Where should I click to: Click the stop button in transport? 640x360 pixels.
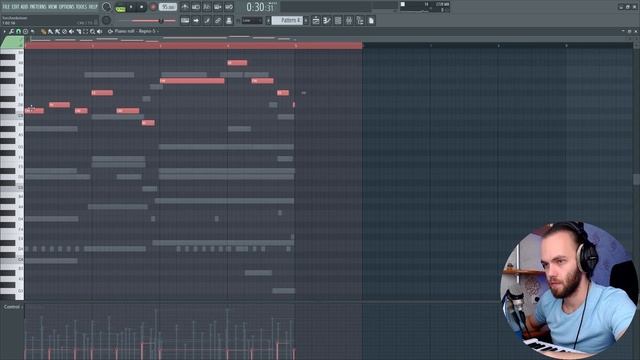click(141, 7)
